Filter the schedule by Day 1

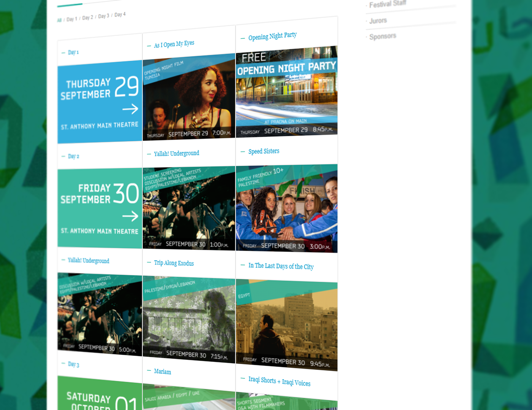click(x=72, y=19)
